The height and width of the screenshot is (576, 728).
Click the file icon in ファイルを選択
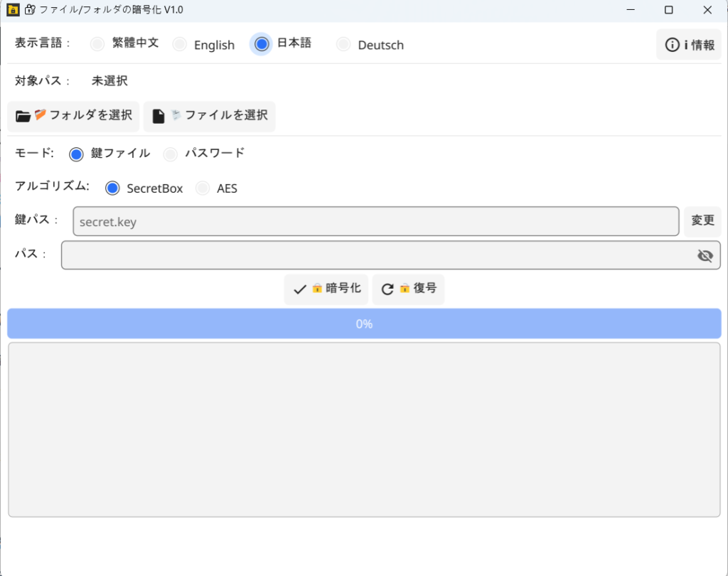tap(159, 117)
